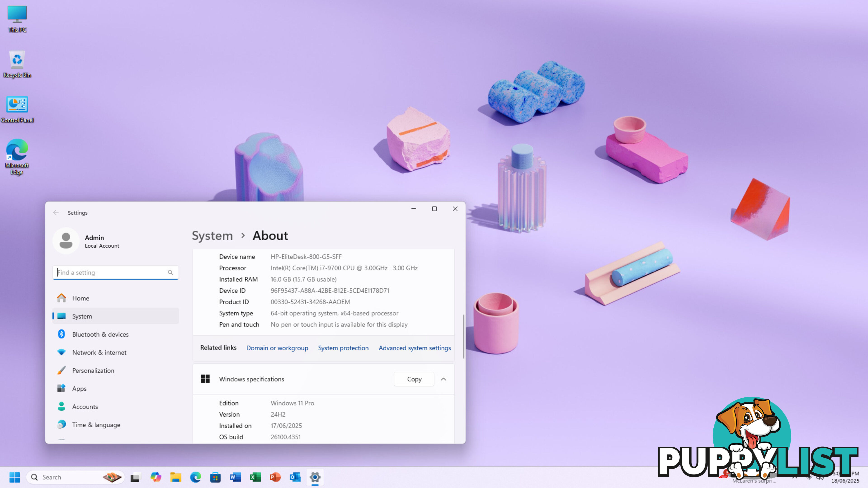This screenshot has height=488, width=868.
Task: Click the Windows Start button
Action: click(14, 477)
